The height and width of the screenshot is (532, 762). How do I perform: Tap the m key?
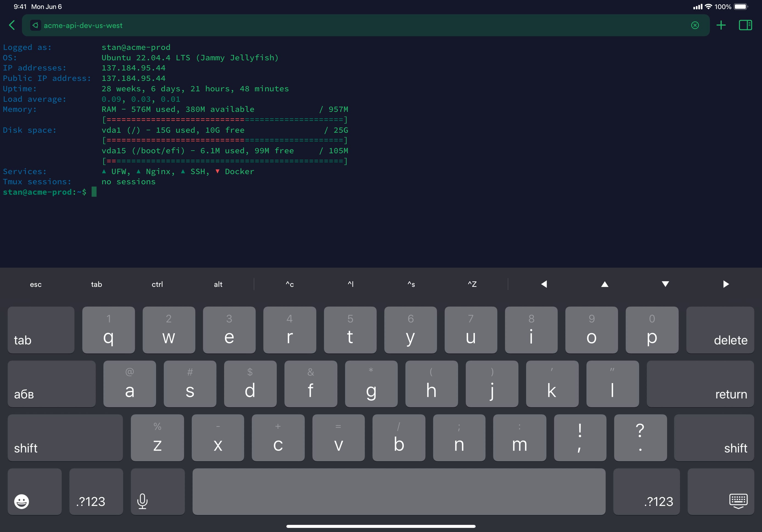520,438
